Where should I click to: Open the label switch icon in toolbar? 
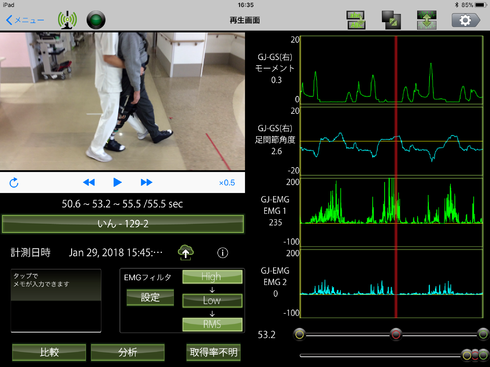[356, 20]
